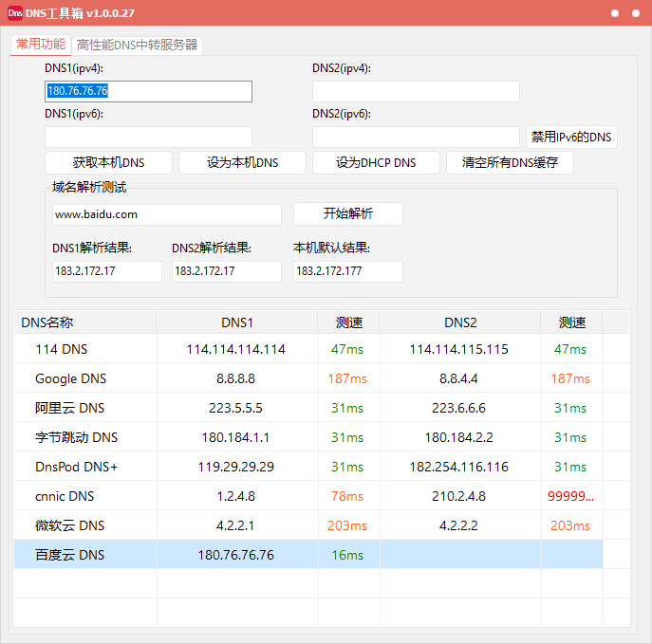The image size is (652, 644).
Task: Select the 114 DNS row name
Action: 62,349
